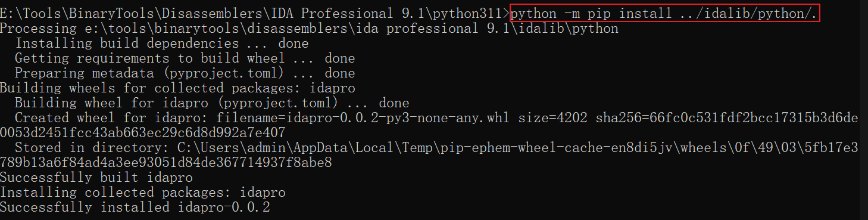The width and height of the screenshot is (868, 220).
Task: Click the 'Processing e:\tools' output line
Action: click(x=309, y=28)
